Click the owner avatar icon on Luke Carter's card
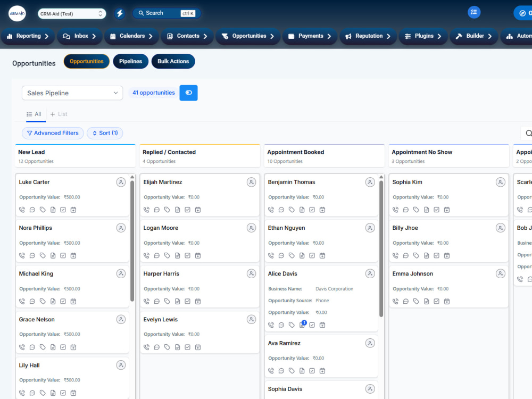This screenshot has width=532, height=399. (x=121, y=182)
